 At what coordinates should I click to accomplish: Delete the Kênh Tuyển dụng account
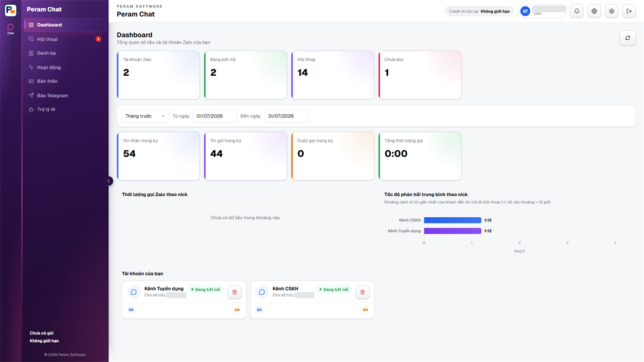point(235,292)
